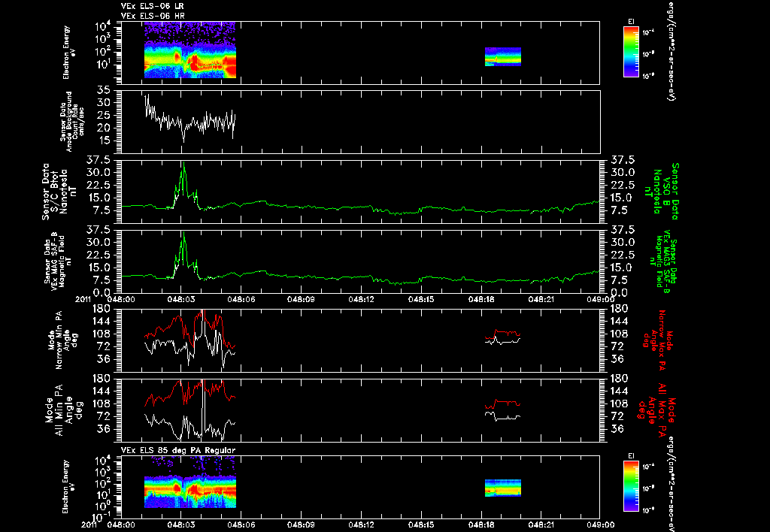Click the Btot magnetic field peak in S/C Btot panel
Viewport: 770px width, 532px height.
(183, 179)
